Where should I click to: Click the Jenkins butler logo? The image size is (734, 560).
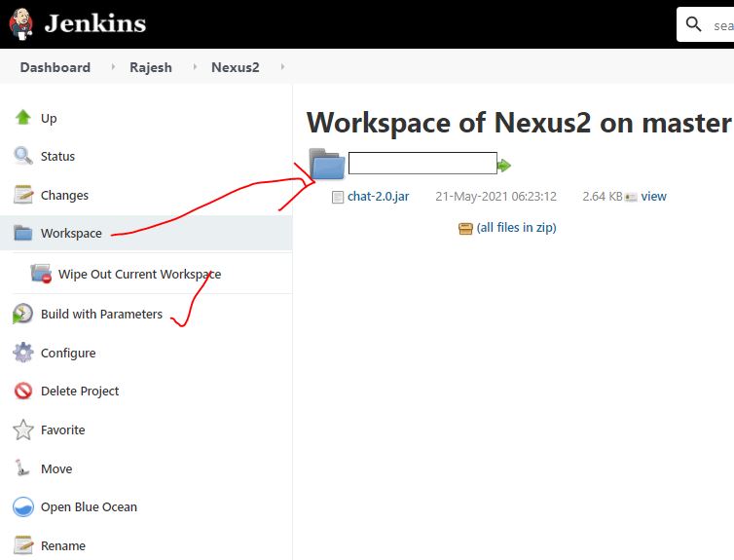21,24
